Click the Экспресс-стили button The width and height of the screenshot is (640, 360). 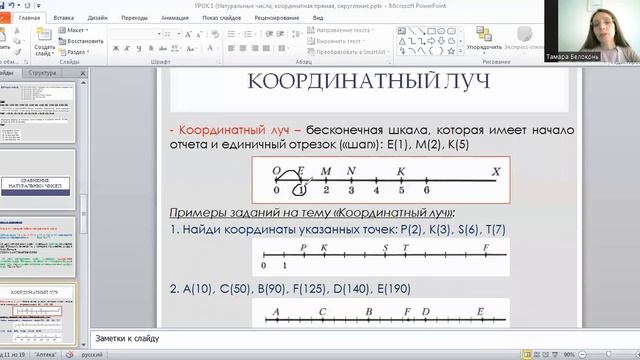[524, 39]
